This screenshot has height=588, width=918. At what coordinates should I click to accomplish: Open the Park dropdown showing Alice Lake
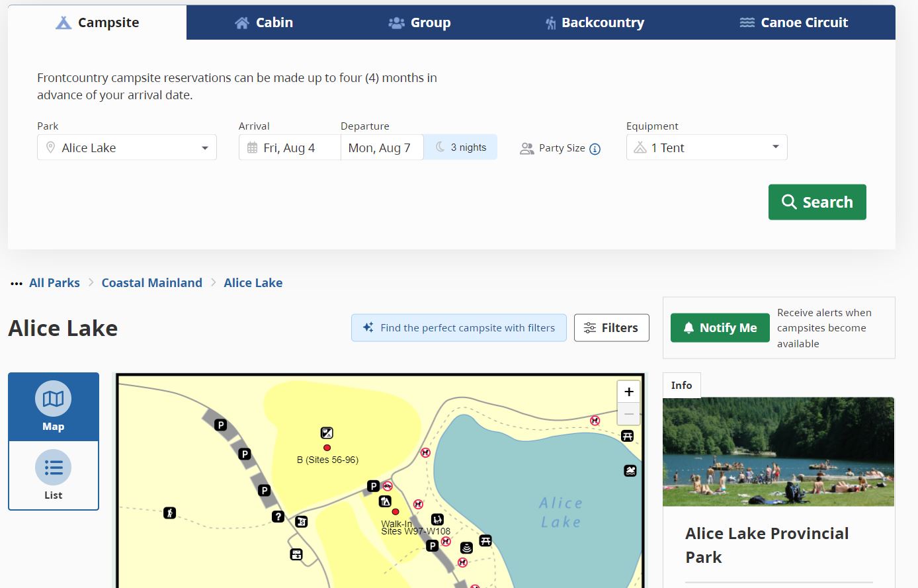point(127,148)
